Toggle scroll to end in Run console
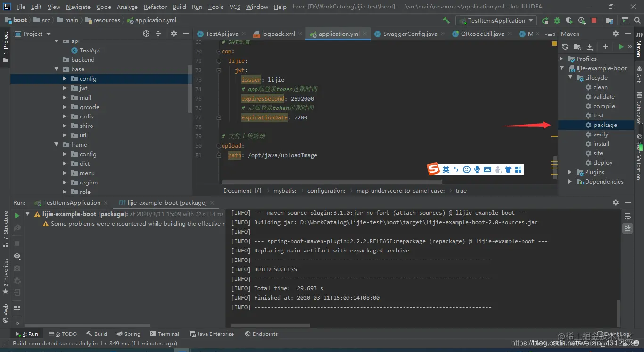The width and height of the screenshot is (644, 352). 627,228
